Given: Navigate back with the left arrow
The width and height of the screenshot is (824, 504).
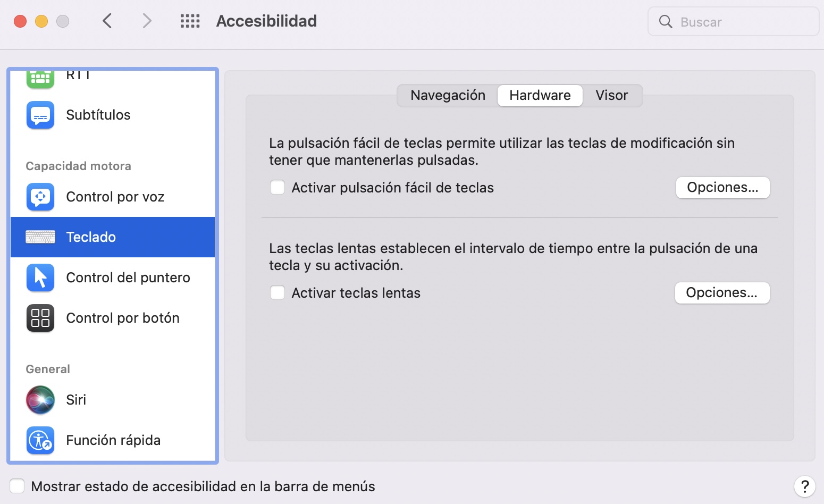Looking at the screenshot, I should pos(107,21).
